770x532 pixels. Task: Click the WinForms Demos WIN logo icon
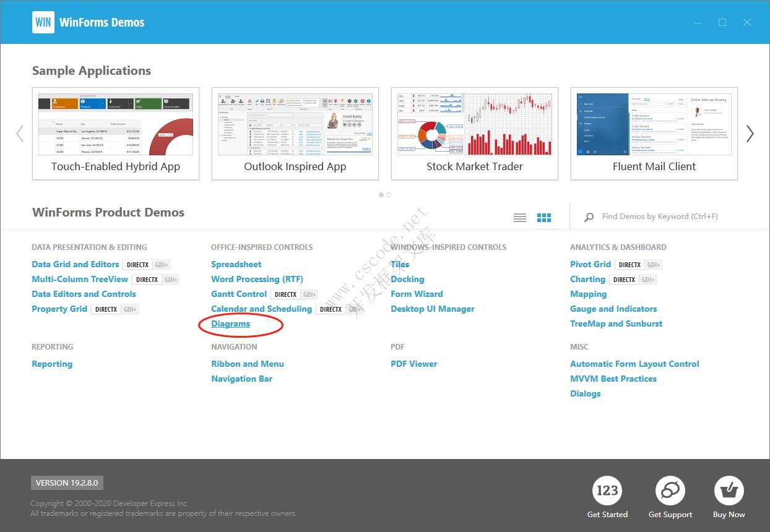click(43, 22)
